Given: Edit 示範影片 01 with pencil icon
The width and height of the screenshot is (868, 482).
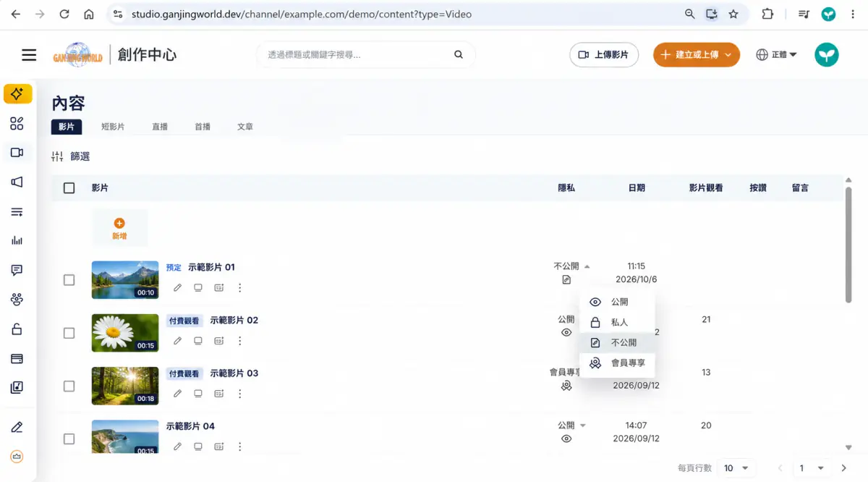Looking at the screenshot, I should click(177, 288).
